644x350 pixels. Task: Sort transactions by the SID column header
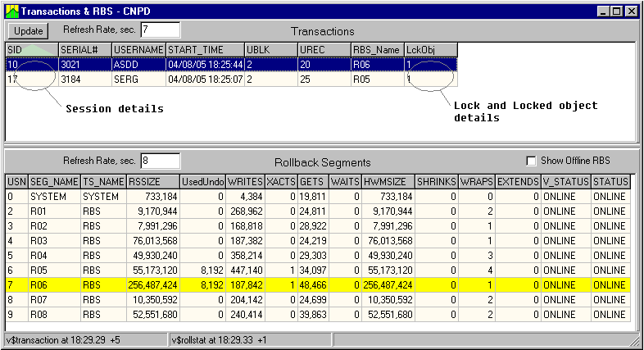32,50
